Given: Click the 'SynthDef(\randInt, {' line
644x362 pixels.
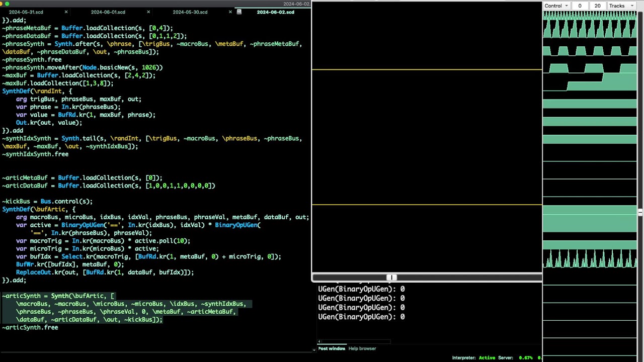Looking at the screenshot, I should [x=37, y=91].
